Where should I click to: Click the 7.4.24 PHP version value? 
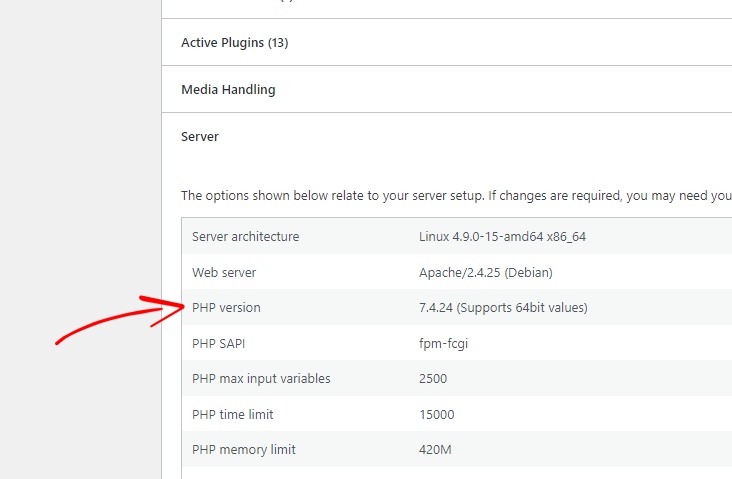pyautogui.click(x=503, y=308)
